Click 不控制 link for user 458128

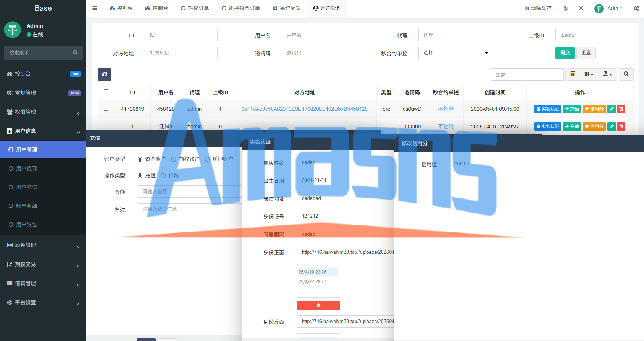click(x=445, y=109)
